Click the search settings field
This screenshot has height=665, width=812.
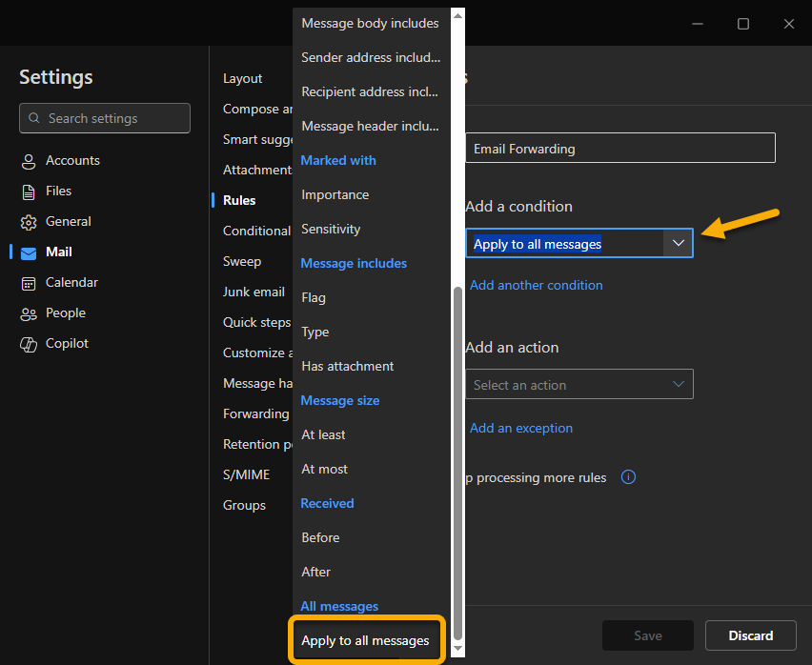click(x=104, y=118)
